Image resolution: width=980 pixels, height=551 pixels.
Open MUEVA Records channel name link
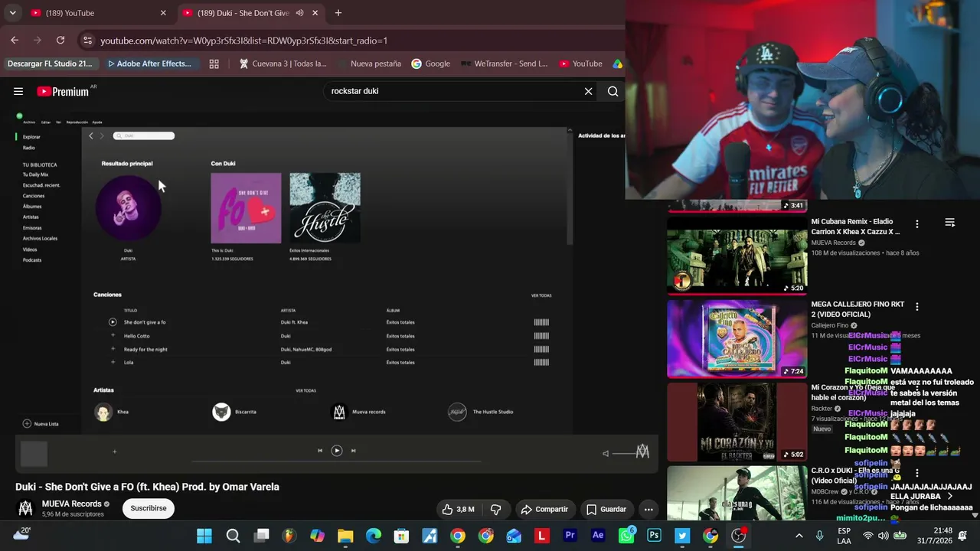[x=71, y=504]
